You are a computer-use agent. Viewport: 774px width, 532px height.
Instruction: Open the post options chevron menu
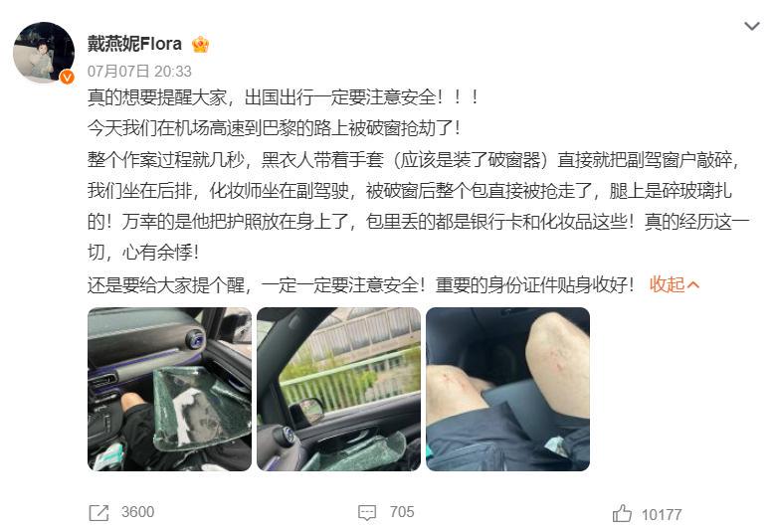click(x=751, y=26)
